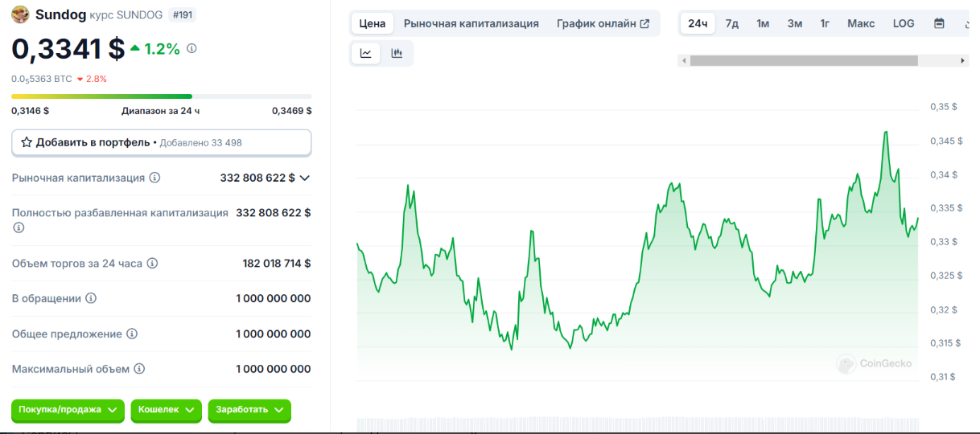
Task: Select Макс time range
Action: click(861, 23)
